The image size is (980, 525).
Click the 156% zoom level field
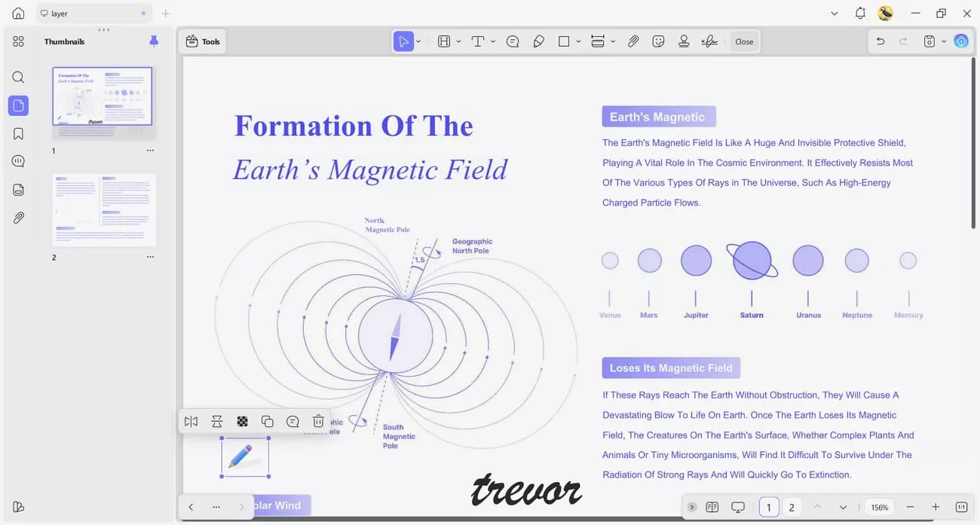[x=880, y=507]
